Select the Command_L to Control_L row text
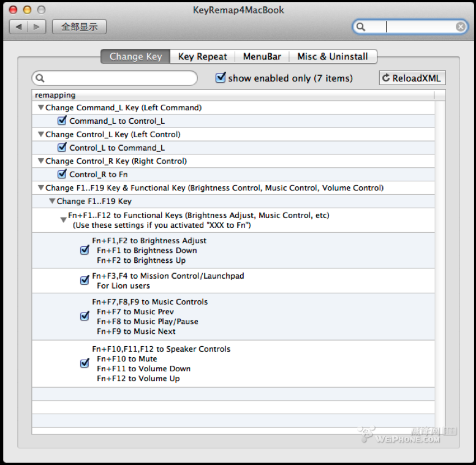This screenshot has width=476, height=465. pyautogui.click(x=117, y=121)
